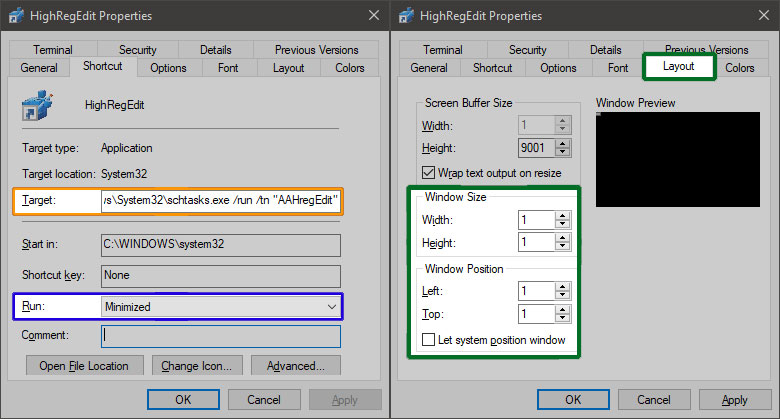Click OK in left Properties dialog

pos(183,400)
